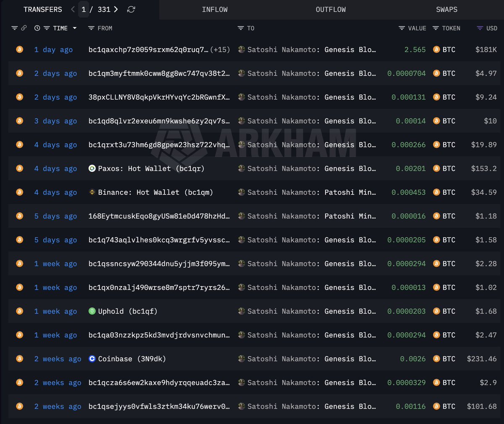Open the USD column filter
This screenshot has height=424, width=504.
point(480,28)
